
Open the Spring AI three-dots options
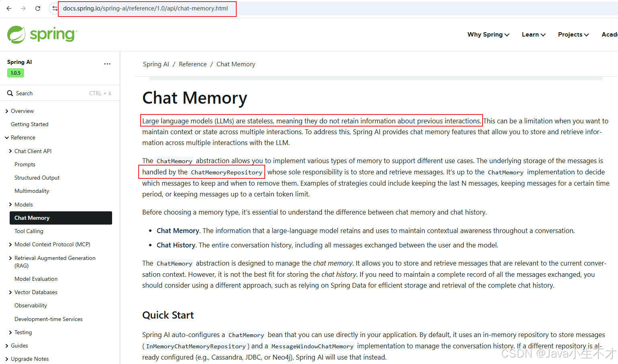pyautogui.click(x=107, y=64)
